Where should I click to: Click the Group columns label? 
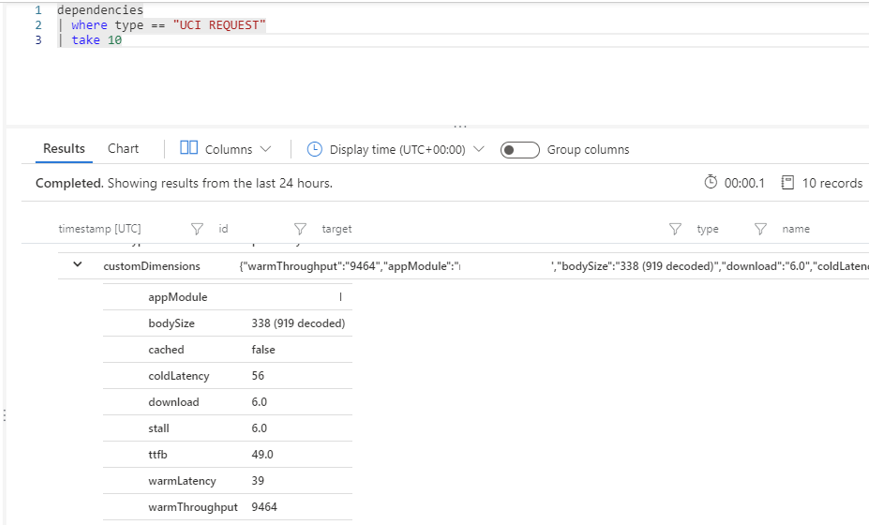click(588, 150)
